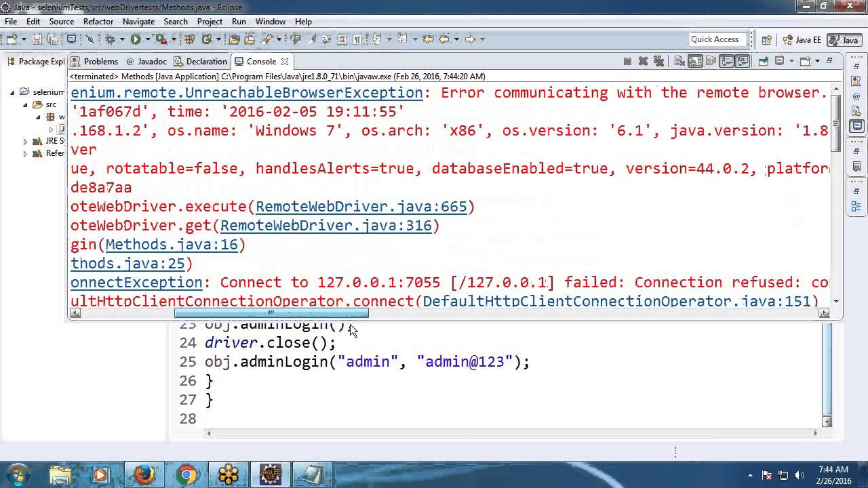Click the Display Selected Console icon
Screen dimensions: 868x488
pyautogui.click(x=780, y=61)
